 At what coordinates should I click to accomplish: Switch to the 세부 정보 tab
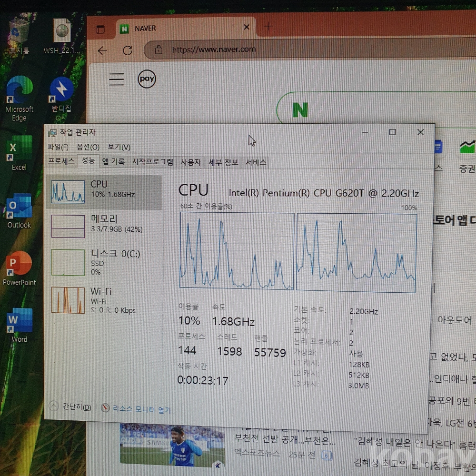pos(223,162)
